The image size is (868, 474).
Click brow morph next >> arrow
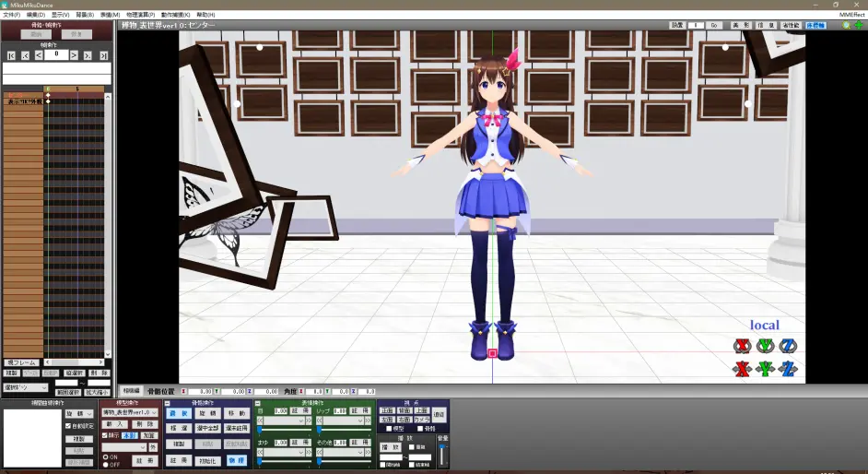coord(309,453)
